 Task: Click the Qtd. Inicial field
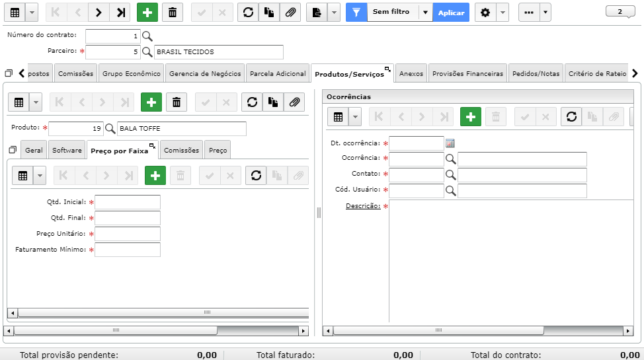tap(128, 202)
